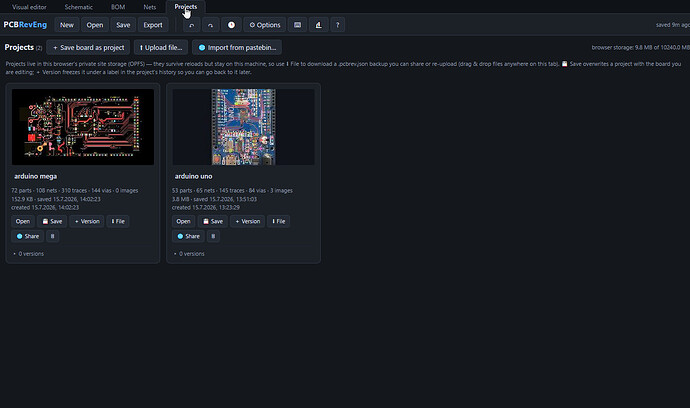
Task: Select the Projects tab
Action: 186,7
